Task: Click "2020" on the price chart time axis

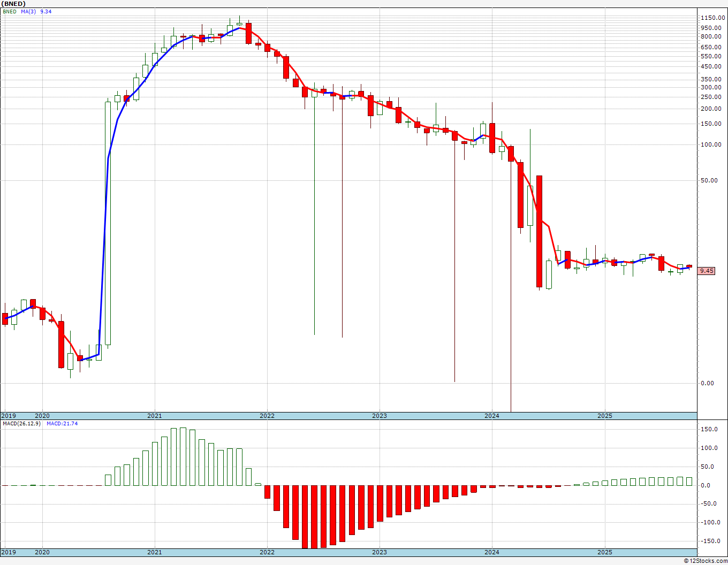Action: coord(42,416)
